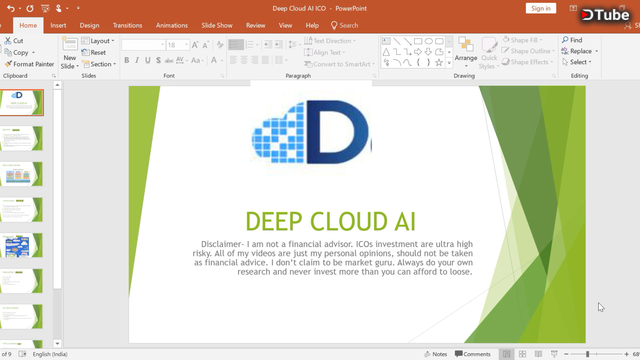Insert a star shape
Screen dimensions: 640x360
(x=439, y=62)
